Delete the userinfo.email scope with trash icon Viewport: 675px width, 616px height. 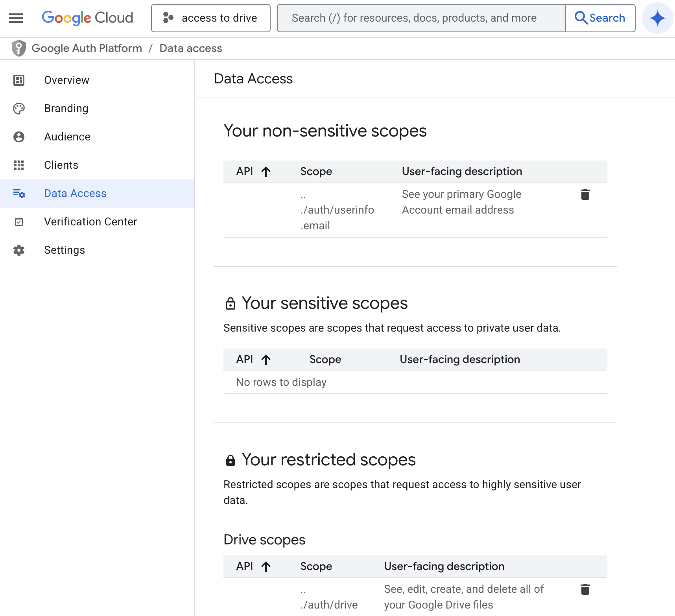tap(585, 194)
